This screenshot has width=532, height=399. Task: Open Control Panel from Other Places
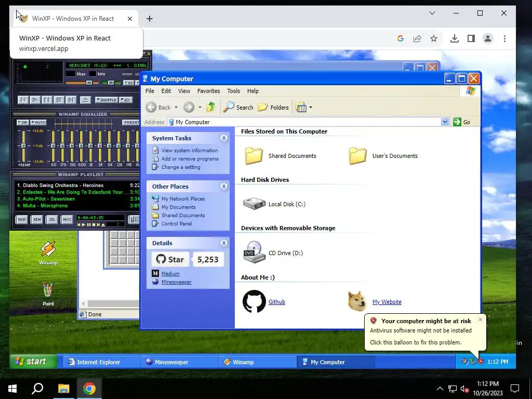177,223
